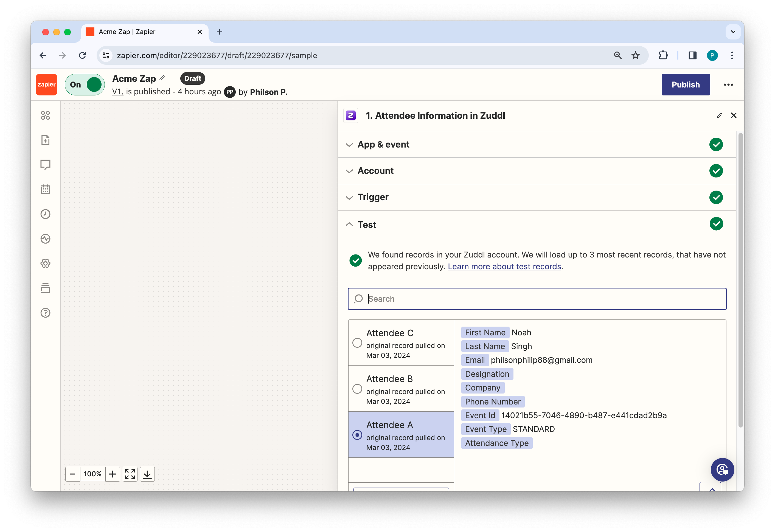Click the download export icon on canvas
Image resolution: width=775 pixels, height=532 pixels.
[x=147, y=474]
